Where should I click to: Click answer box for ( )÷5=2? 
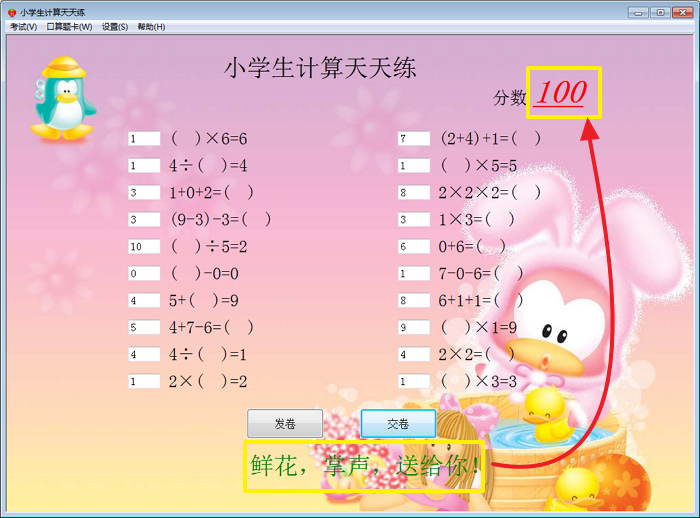144,246
